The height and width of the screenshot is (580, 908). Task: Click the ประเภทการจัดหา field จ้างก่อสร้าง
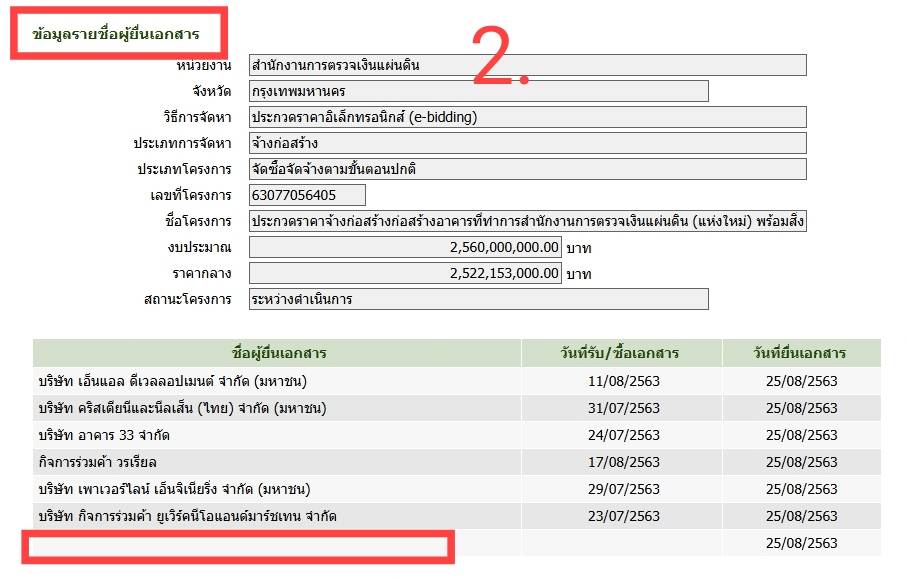click(528, 143)
